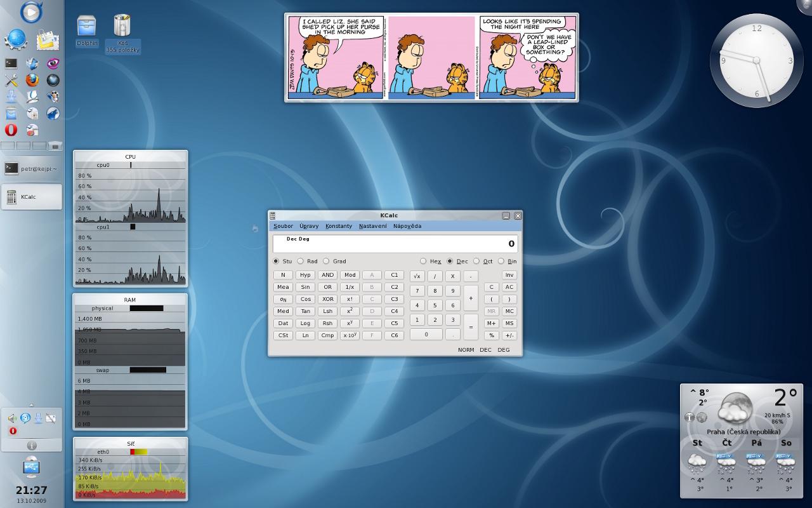The width and height of the screenshot is (812, 508).
Task: Open the Konstanty menu in KCalc
Action: (x=339, y=226)
